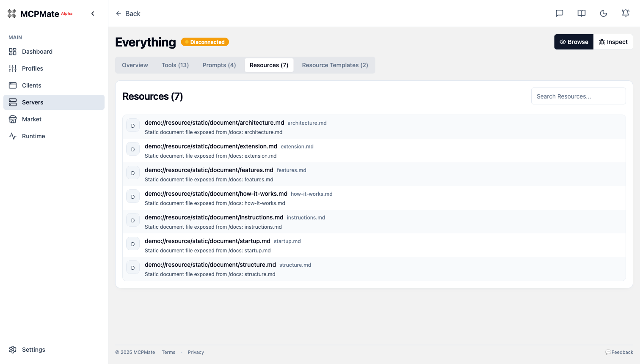Open the Terms link in footer

pyautogui.click(x=168, y=352)
